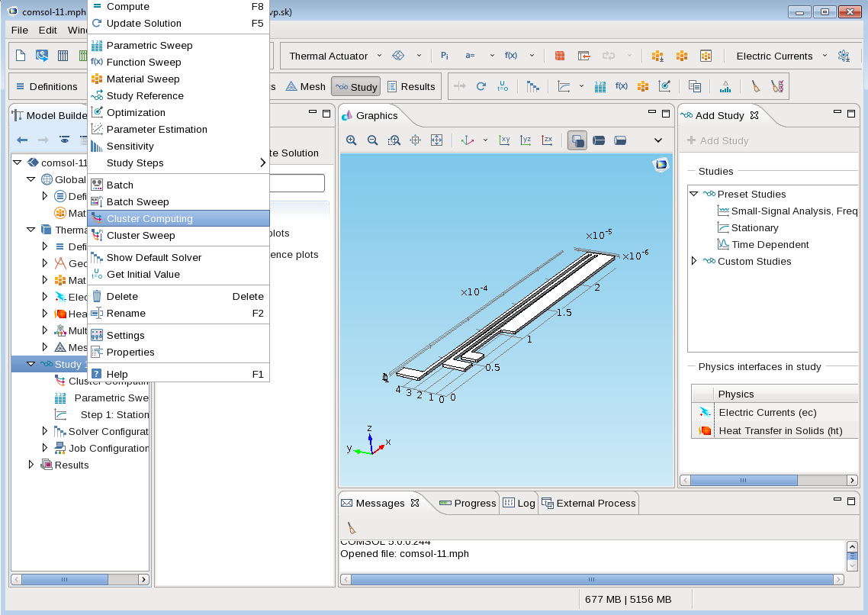The width and height of the screenshot is (868, 615).
Task: Click the clear messages broom icon
Action: pos(352,527)
